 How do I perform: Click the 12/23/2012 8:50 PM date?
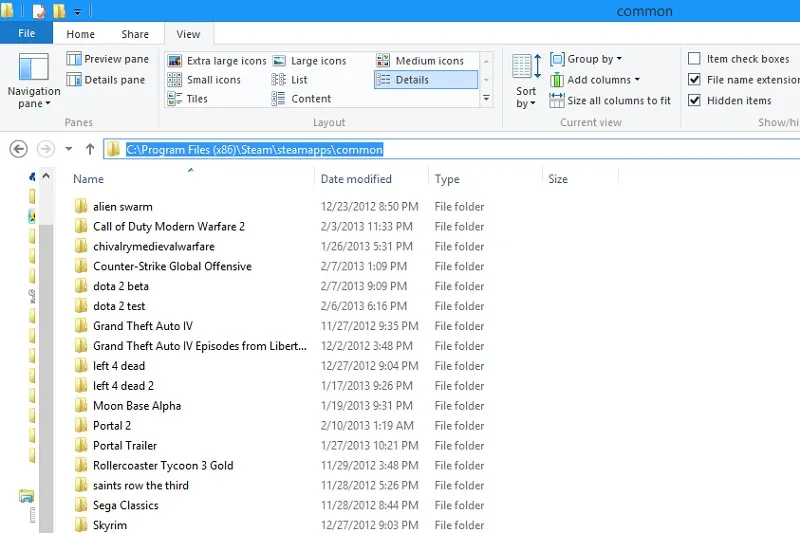click(369, 207)
